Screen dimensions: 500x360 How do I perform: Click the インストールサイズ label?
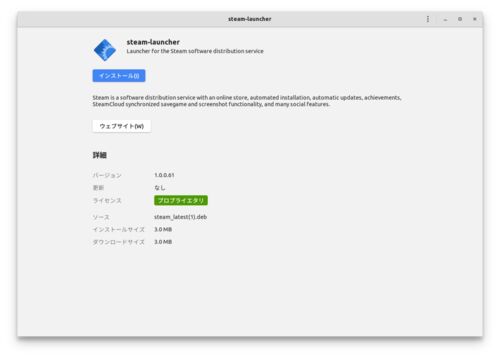point(119,229)
